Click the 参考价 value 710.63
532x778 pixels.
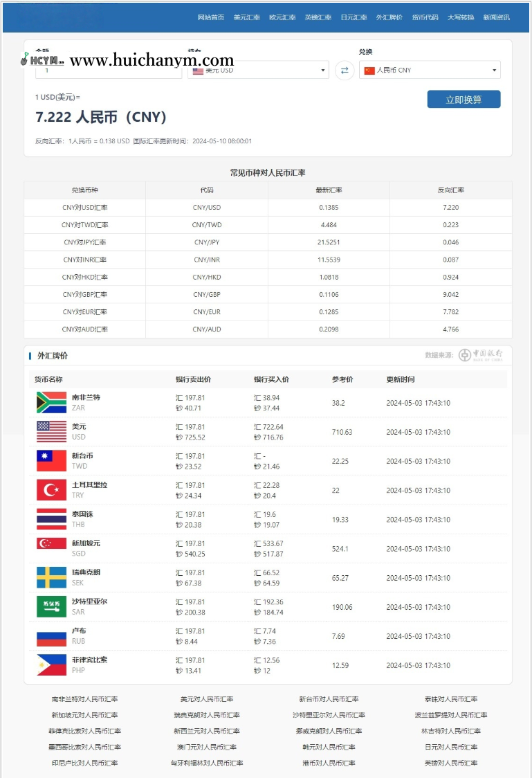(x=342, y=432)
